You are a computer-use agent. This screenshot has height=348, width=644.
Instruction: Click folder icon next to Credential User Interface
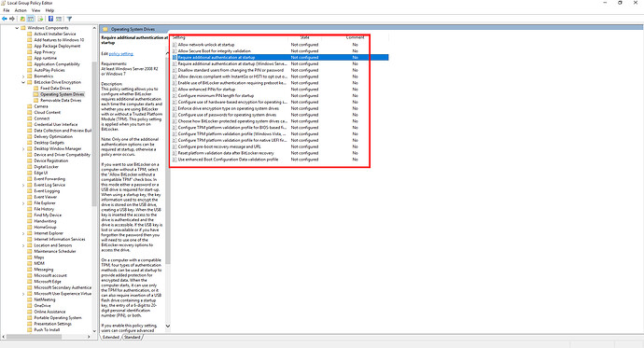click(x=29, y=124)
